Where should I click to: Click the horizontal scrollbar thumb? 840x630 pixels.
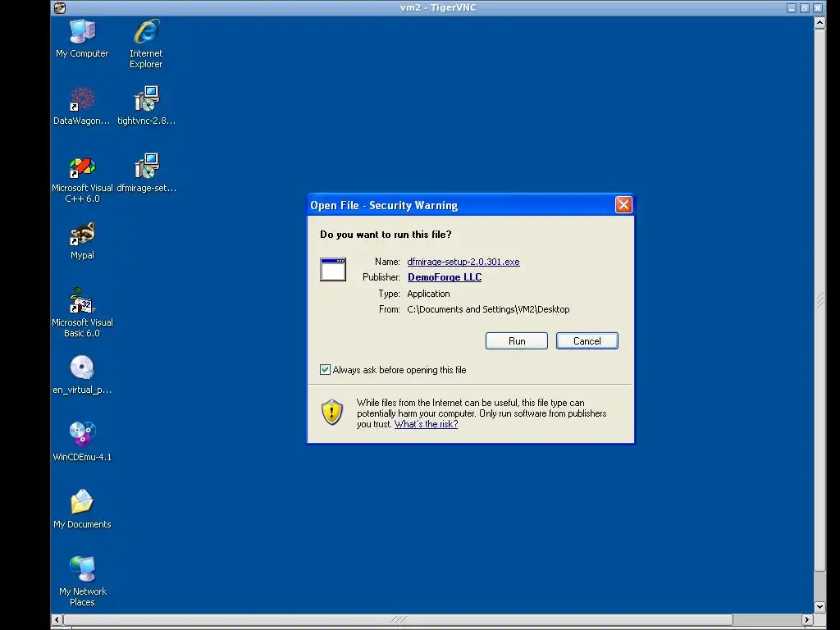398,619
